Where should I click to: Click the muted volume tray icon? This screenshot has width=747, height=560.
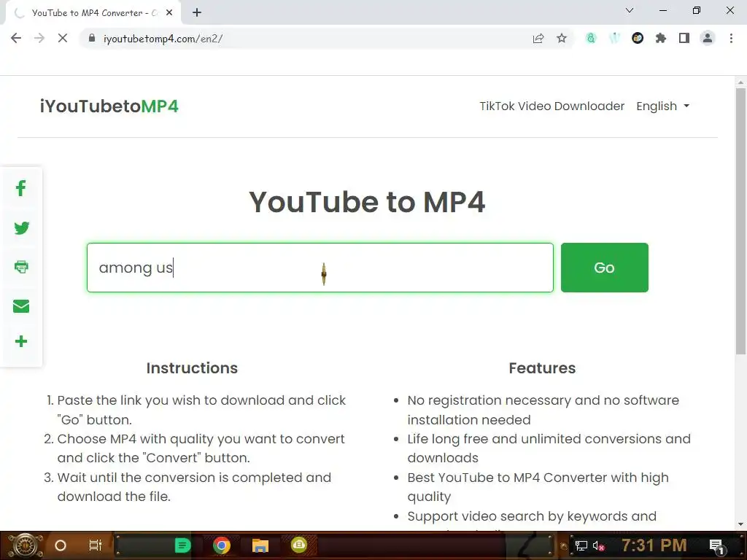(599, 545)
